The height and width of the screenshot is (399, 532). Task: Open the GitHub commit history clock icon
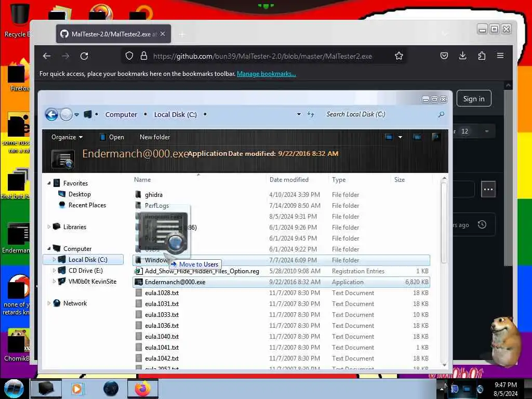pyautogui.click(x=482, y=224)
